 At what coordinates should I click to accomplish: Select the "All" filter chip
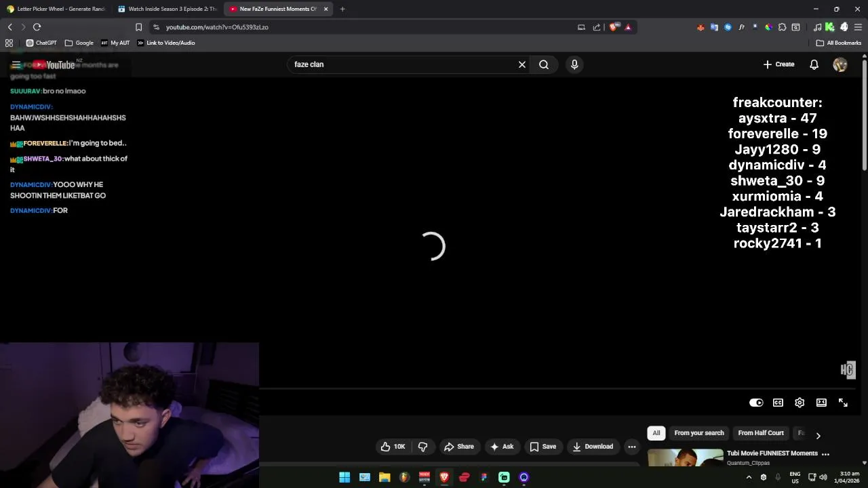(656, 433)
